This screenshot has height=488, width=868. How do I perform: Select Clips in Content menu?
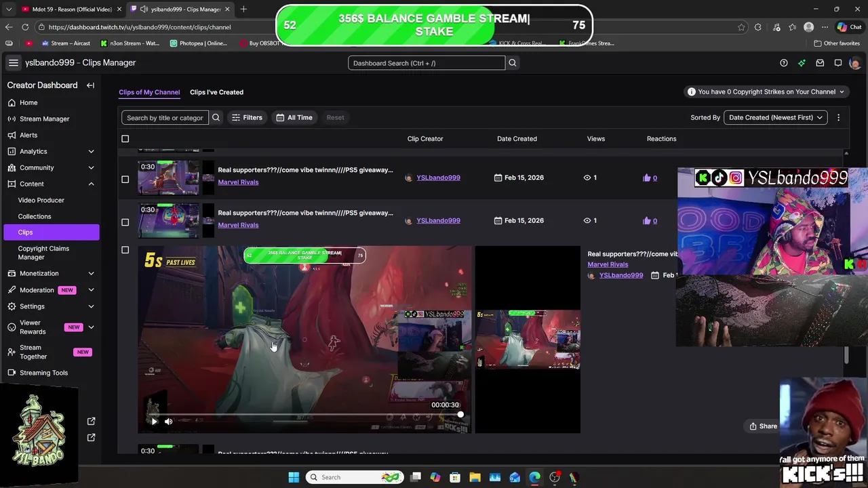click(x=50, y=232)
